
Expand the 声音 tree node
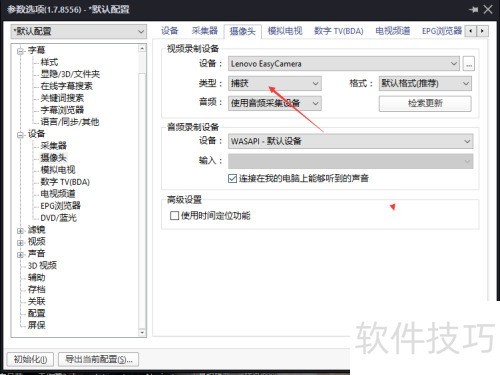[21, 254]
